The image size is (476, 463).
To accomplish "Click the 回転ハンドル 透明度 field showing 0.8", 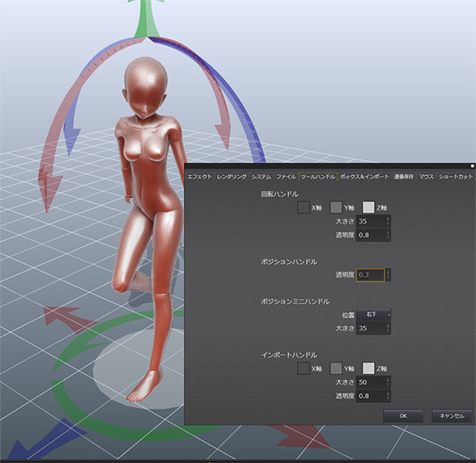I will coord(370,235).
